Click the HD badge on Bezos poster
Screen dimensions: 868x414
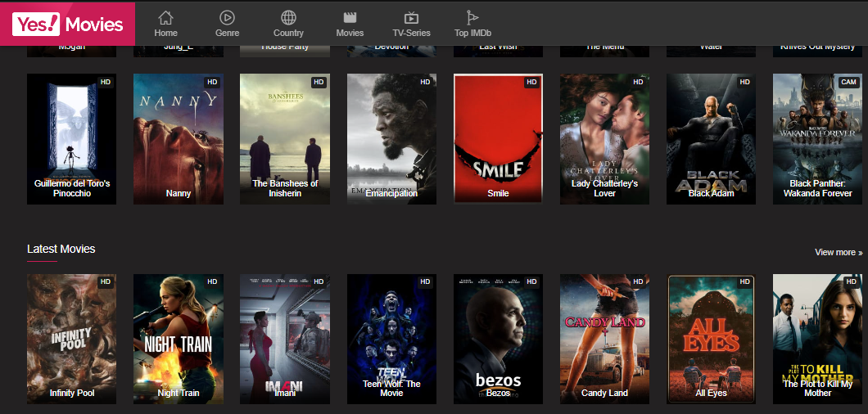[x=531, y=281]
